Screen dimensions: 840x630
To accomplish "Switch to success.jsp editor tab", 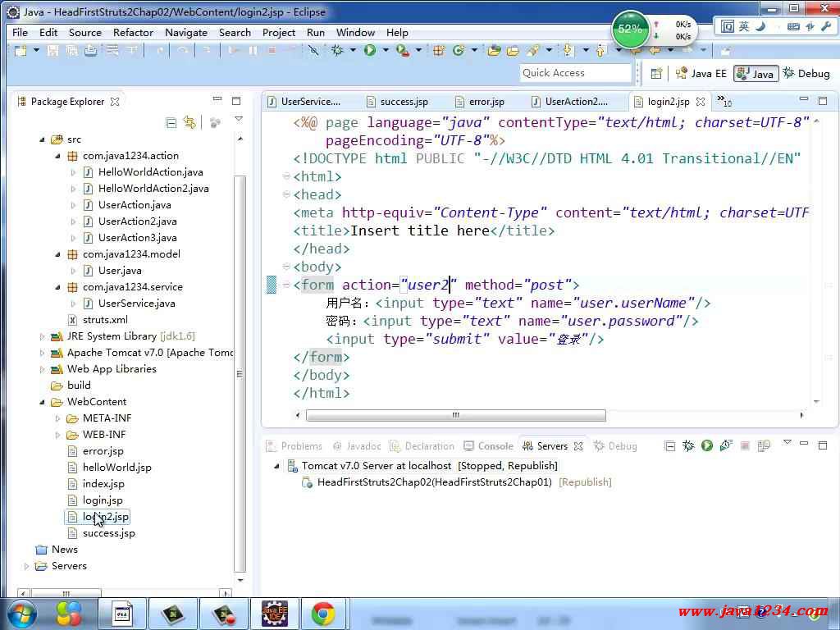I will click(398, 102).
